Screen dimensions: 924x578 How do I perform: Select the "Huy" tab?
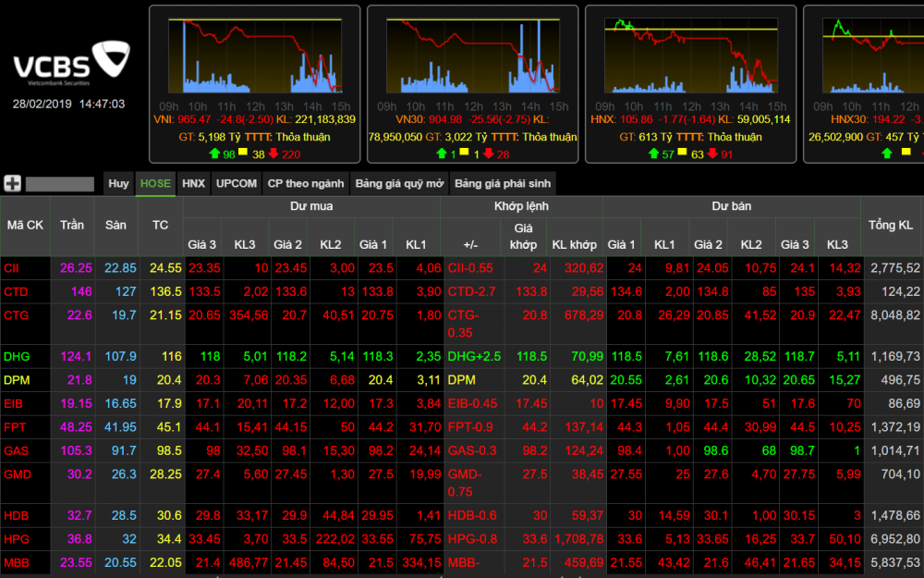[x=118, y=183]
